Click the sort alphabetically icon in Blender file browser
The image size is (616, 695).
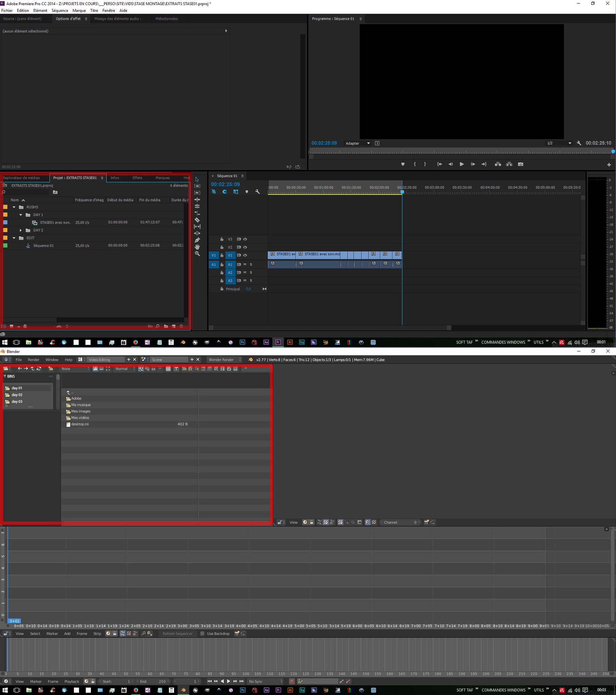(141, 369)
